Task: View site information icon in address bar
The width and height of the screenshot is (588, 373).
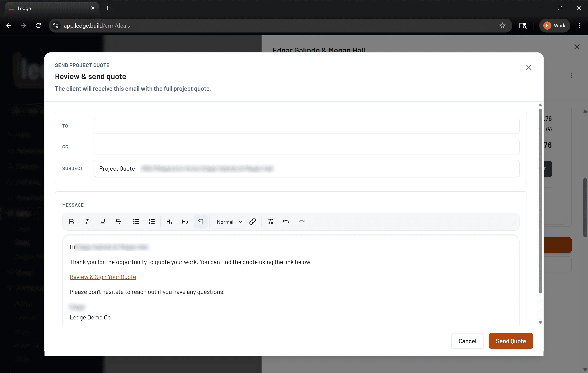Action: [x=56, y=26]
